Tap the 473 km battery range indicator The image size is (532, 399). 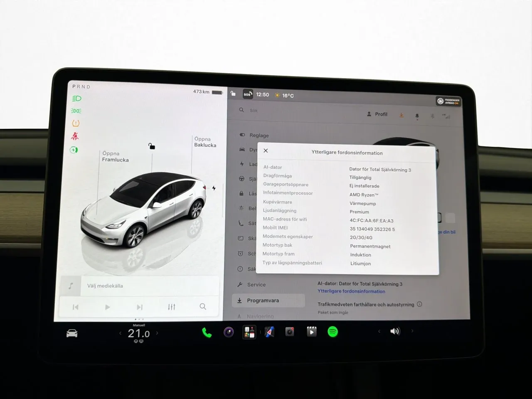(208, 92)
